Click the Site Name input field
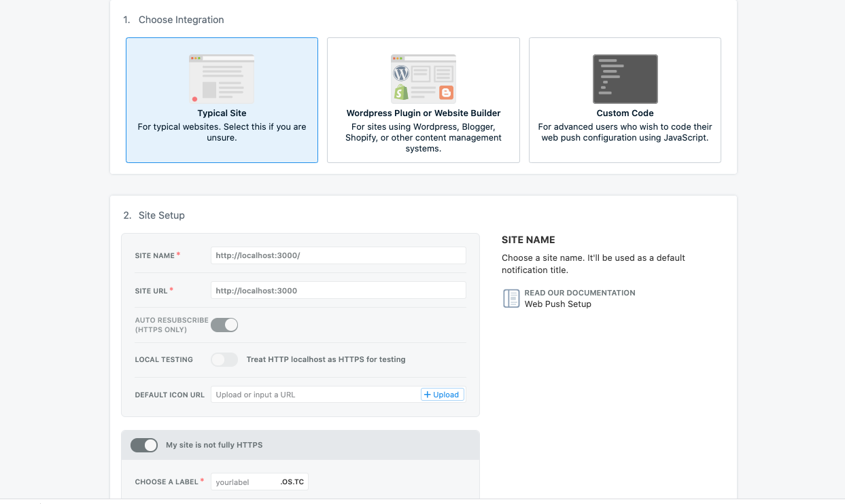Screen dimensions: 845x504 338,255
